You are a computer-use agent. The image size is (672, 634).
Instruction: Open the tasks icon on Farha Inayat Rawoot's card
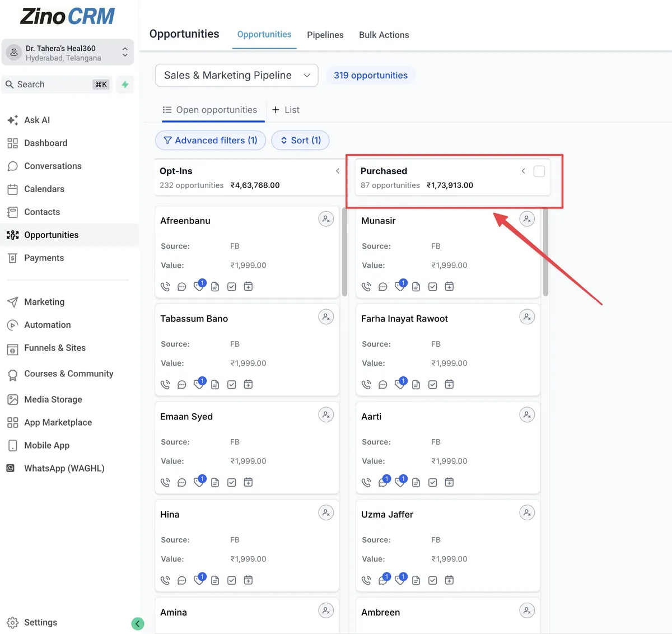(x=433, y=385)
